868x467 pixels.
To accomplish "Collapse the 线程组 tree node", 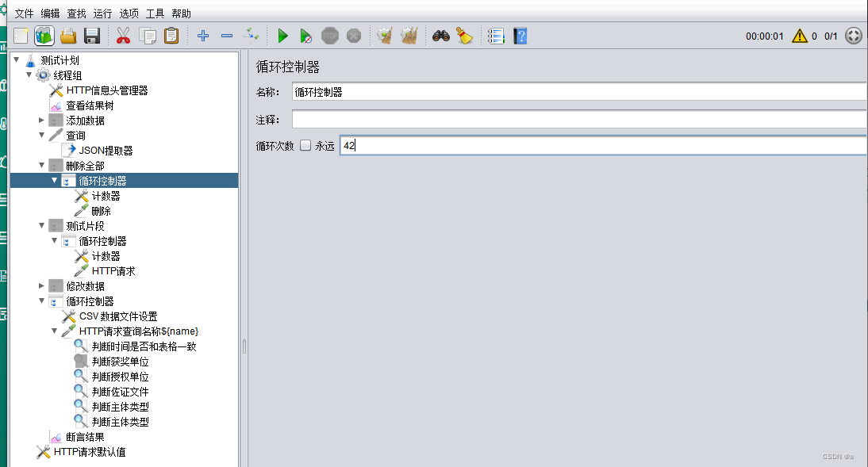I will tap(29, 75).
